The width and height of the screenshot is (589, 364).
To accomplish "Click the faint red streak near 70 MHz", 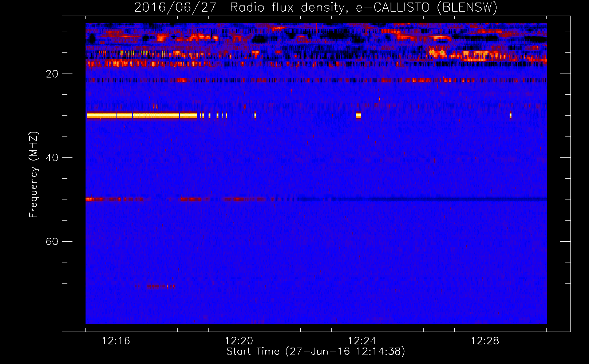I will pos(155,286).
